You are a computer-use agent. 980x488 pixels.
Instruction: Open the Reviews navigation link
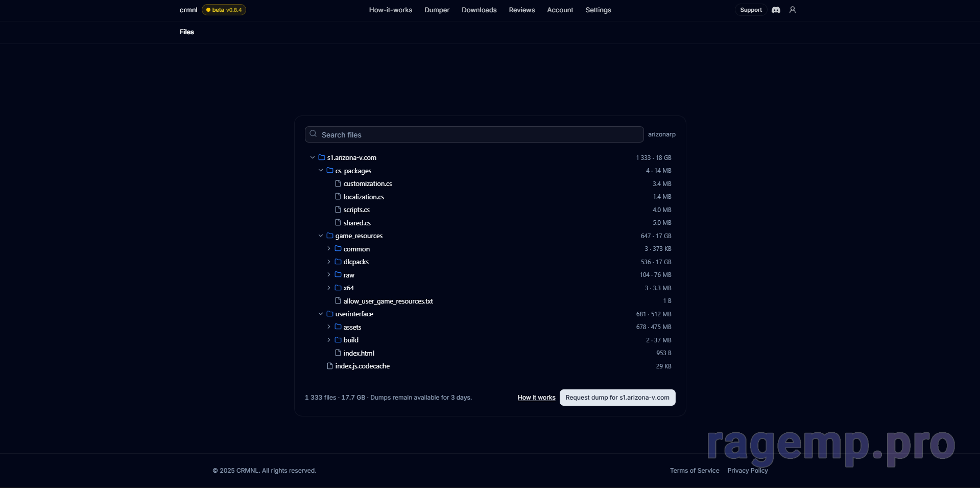coord(521,10)
